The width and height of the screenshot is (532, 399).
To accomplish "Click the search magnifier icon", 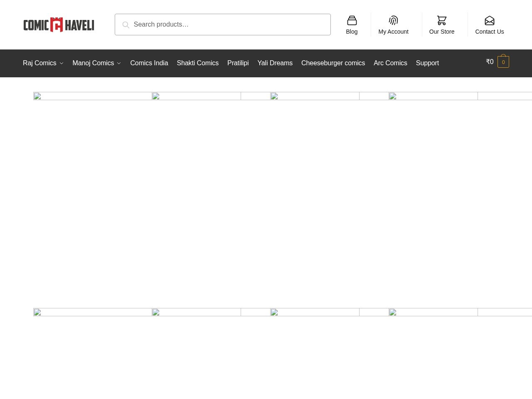I will [126, 25].
